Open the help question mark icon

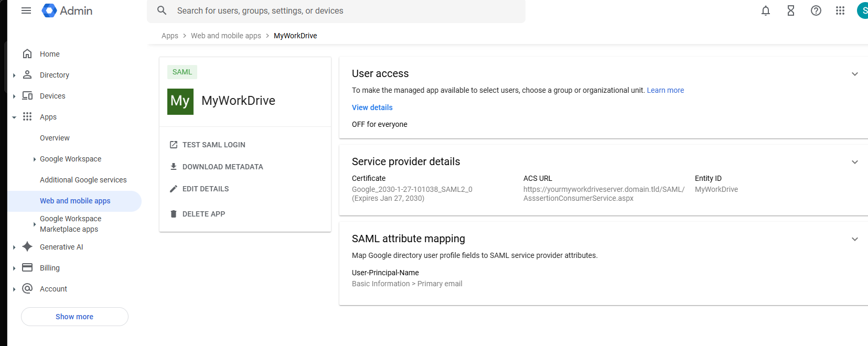(x=816, y=10)
